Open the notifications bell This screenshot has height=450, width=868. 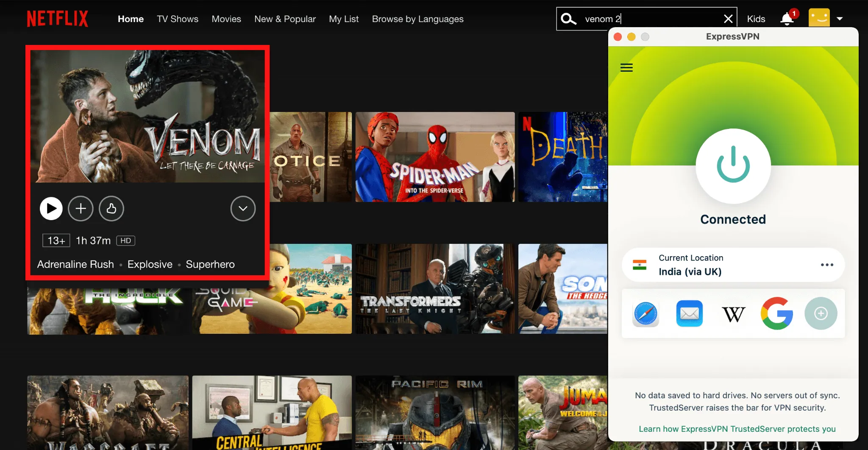tap(787, 19)
